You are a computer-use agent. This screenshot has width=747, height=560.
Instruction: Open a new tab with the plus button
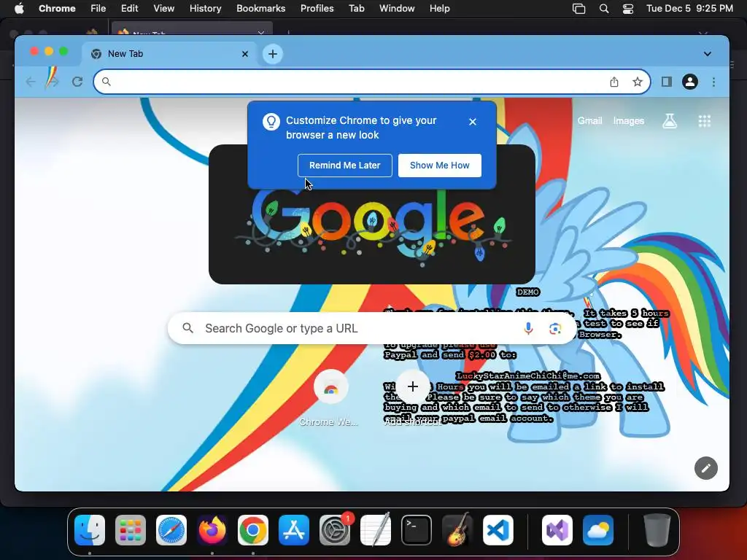[x=273, y=54]
